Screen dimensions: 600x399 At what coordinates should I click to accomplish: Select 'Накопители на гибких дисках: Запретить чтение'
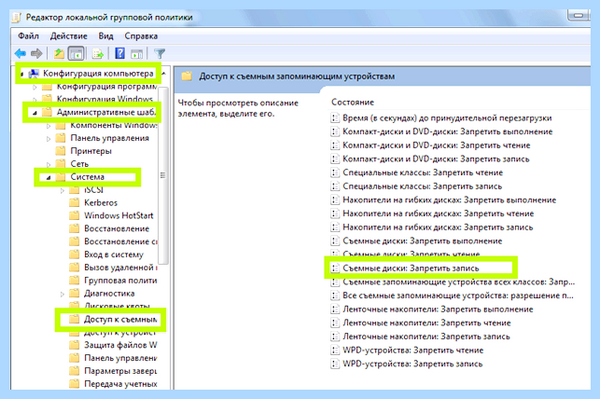point(438,213)
